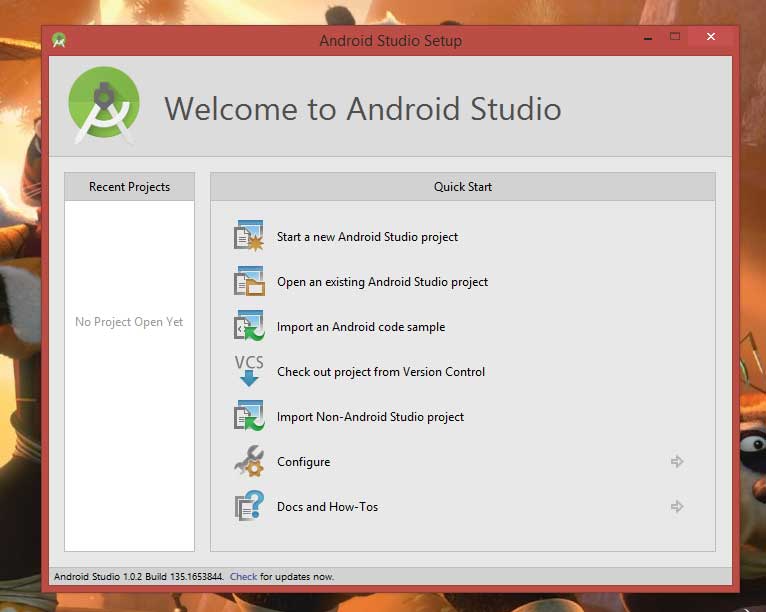The height and width of the screenshot is (612, 766).
Task: Close the Android Studio Setup window
Action: pyautogui.click(x=711, y=37)
